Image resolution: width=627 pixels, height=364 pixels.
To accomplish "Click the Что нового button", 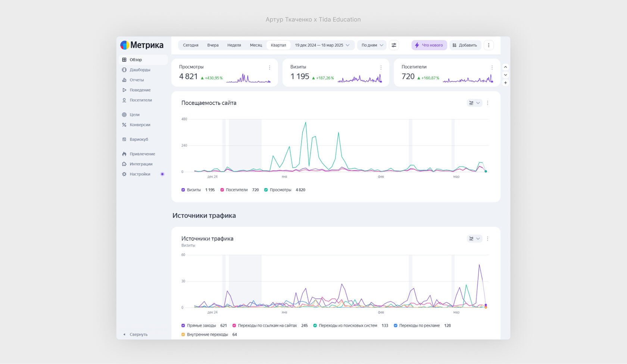I will pos(429,45).
